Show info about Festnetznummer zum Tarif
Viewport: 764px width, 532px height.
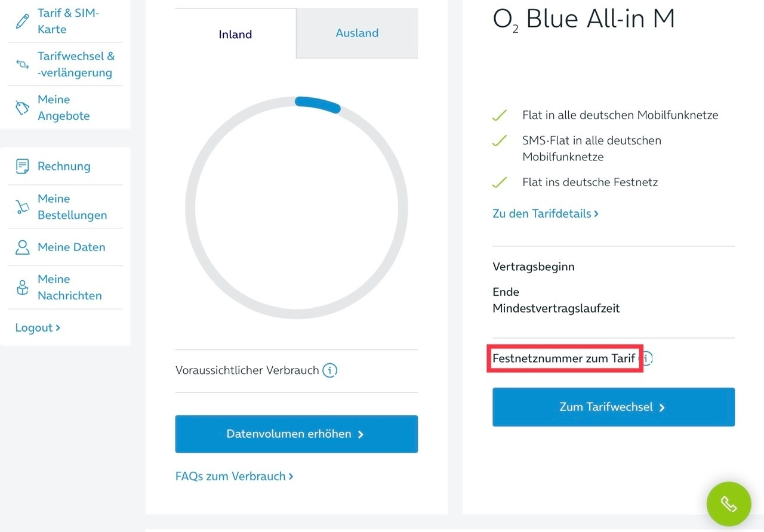[648, 358]
